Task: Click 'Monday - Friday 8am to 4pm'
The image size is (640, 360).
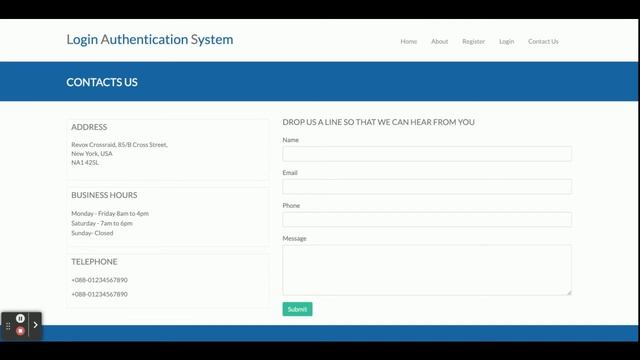Action: tap(110, 213)
